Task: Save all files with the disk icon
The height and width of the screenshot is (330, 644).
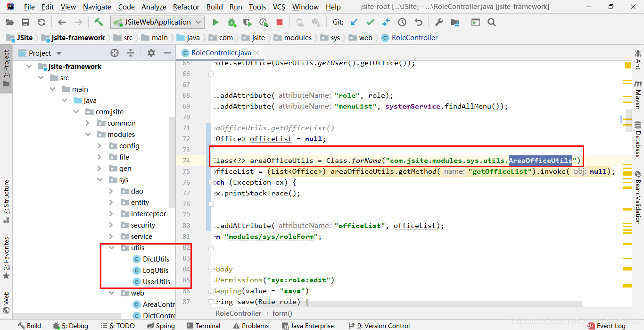Action: click(x=25, y=22)
